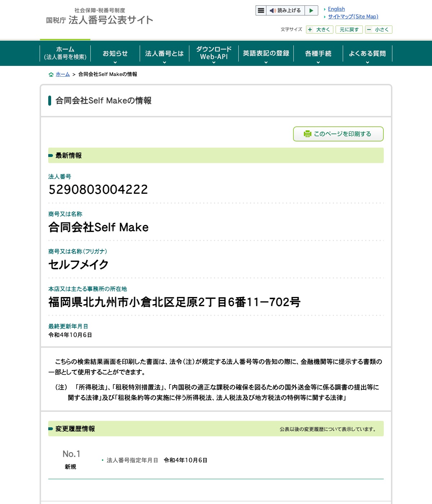Play the read-aloud audio
432x504 pixels.
(x=311, y=10)
